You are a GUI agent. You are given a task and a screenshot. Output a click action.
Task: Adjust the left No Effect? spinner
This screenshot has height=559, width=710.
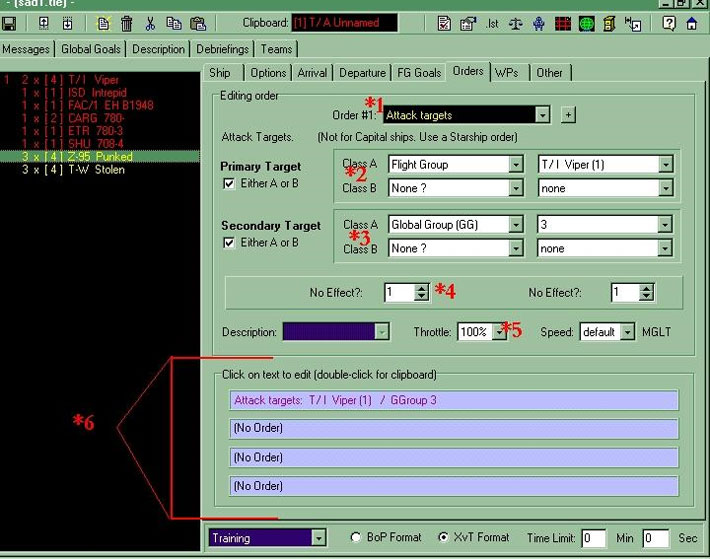[x=421, y=292]
